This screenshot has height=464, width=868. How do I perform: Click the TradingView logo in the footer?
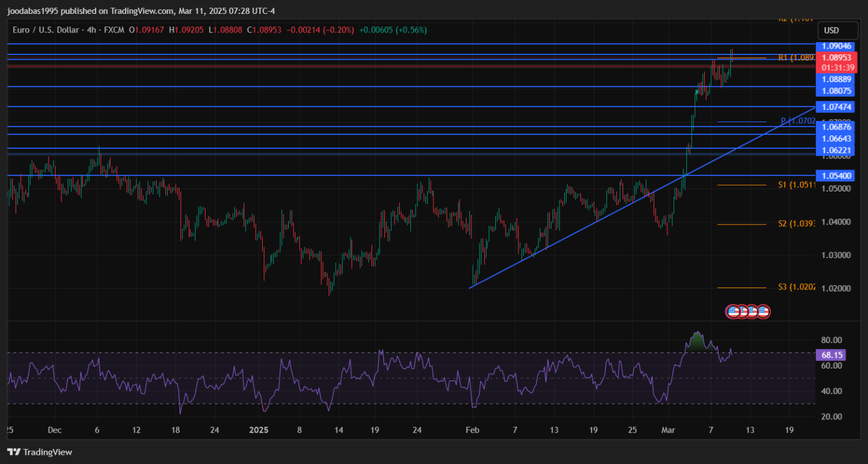(39, 452)
